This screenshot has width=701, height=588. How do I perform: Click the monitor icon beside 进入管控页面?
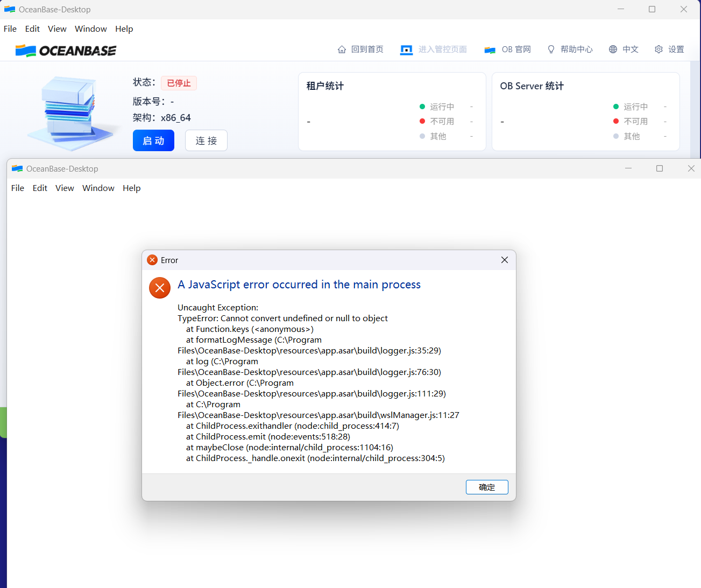click(406, 49)
